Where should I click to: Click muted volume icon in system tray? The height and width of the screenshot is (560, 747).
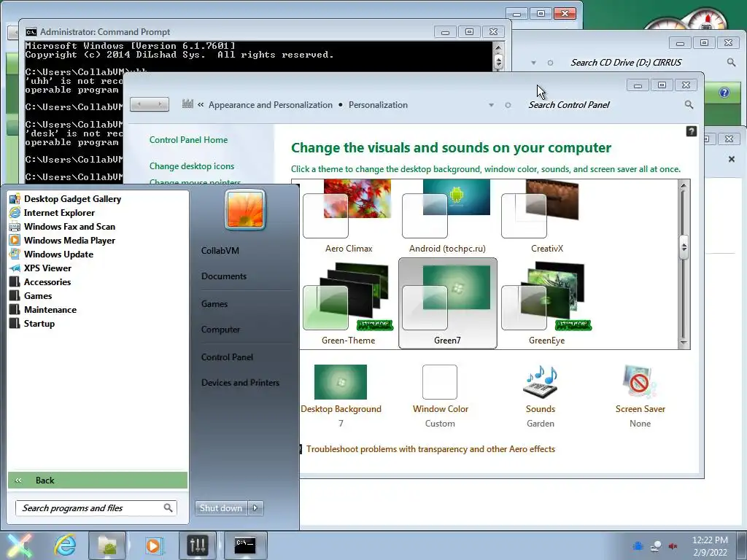[673, 546]
